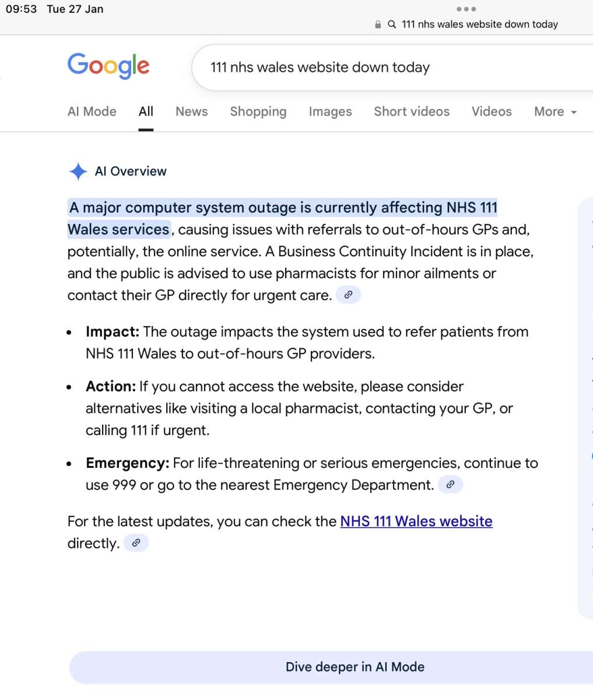Tap the three-dots multitasking icon at top

click(x=466, y=9)
